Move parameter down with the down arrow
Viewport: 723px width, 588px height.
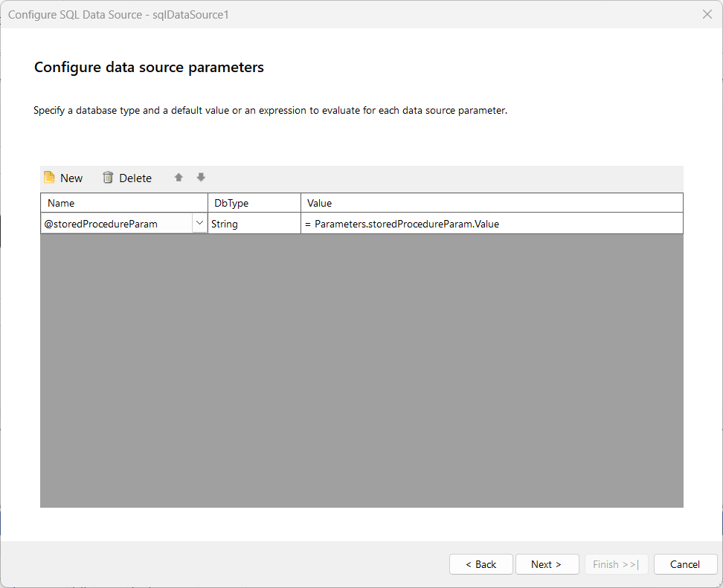click(x=201, y=178)
